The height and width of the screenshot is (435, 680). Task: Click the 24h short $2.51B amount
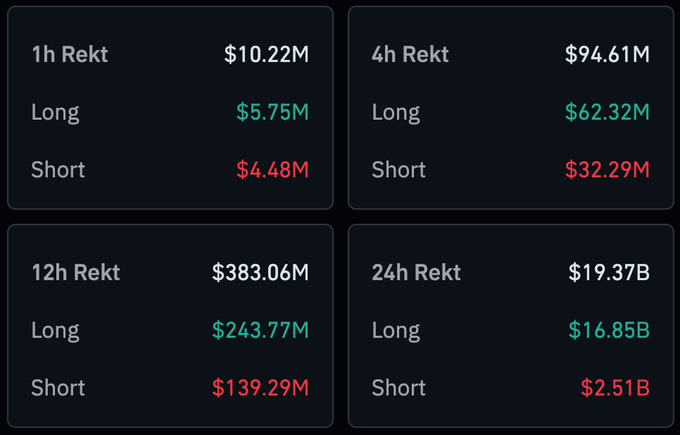615,388
